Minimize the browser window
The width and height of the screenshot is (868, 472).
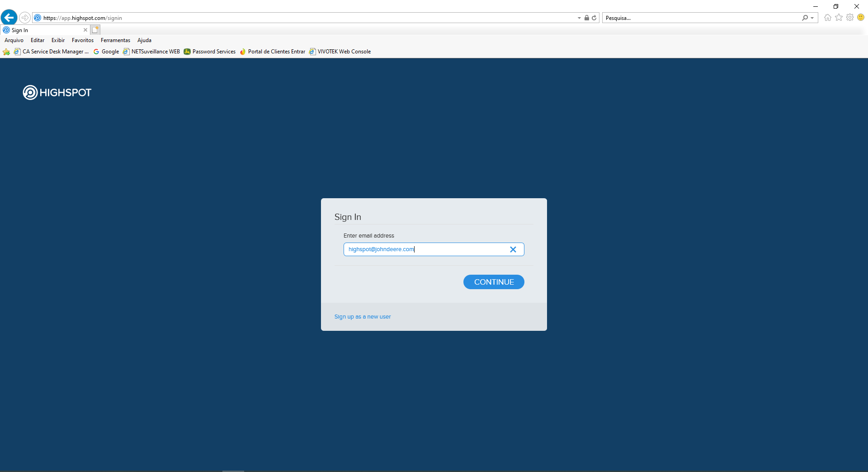click(x=816, y=6)
